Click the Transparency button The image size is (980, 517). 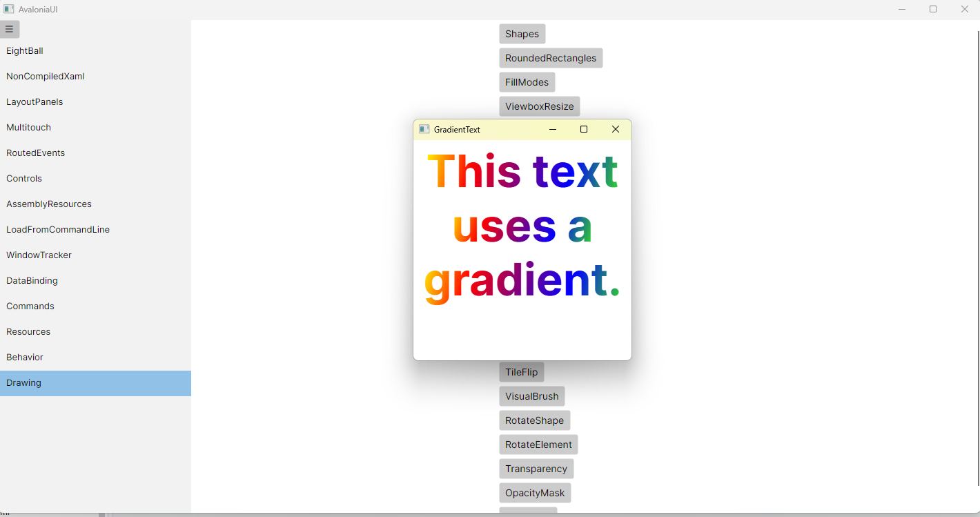pos(536,469)
